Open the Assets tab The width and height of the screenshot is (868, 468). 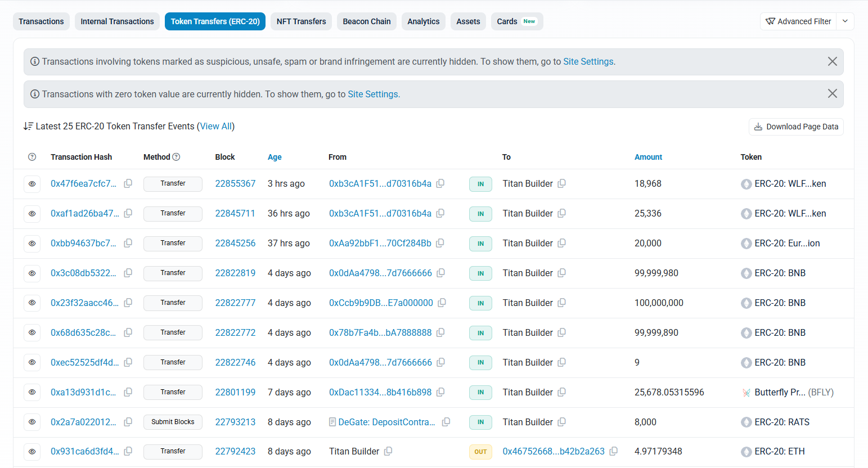click(x=468, y=21)
